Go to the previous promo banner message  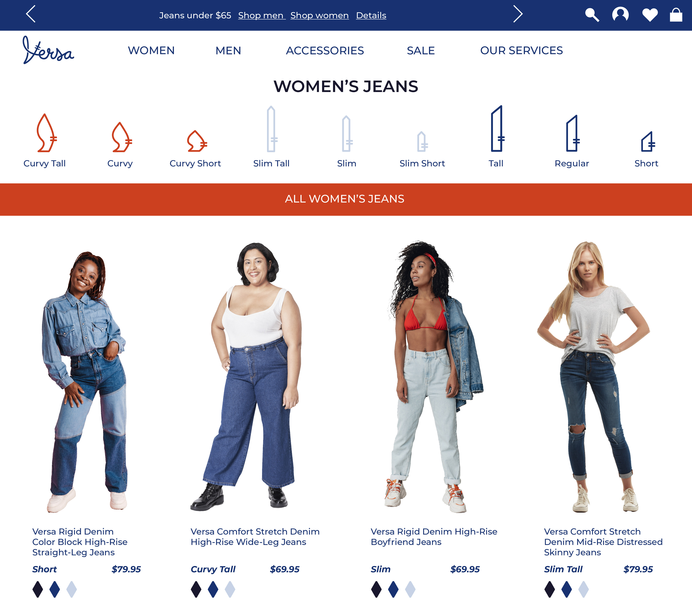(31, 14)
